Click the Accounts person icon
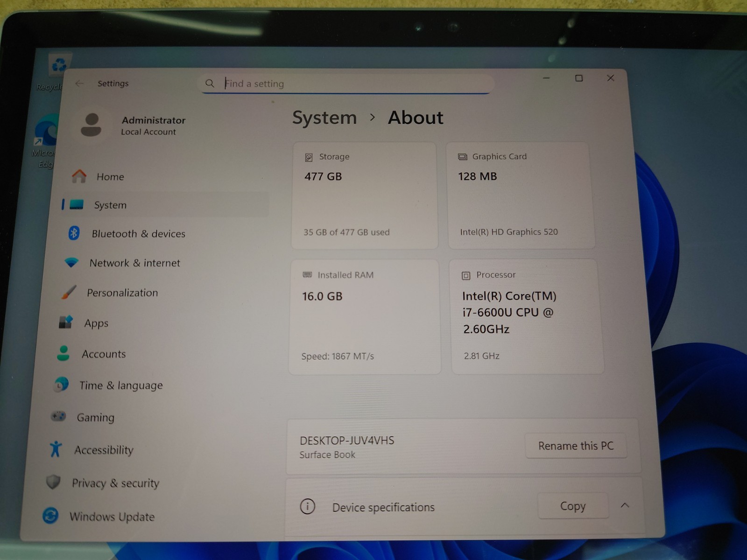747x560 pixels. pyautogui.click(x=63, y=353)
